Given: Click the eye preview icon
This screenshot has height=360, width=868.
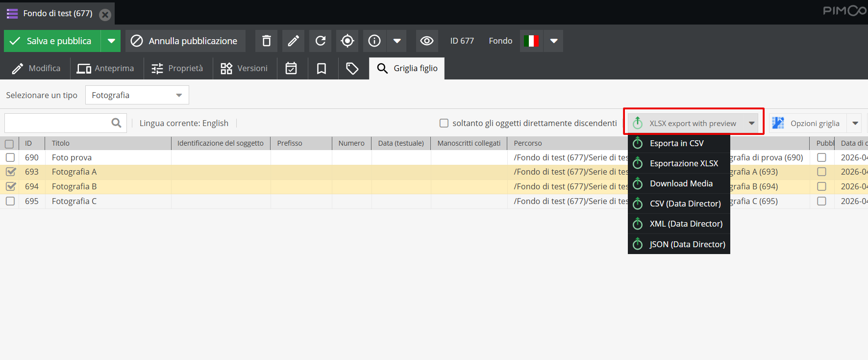Looking at the screenshot, I should pyautogui.click(x=427, y=41).
